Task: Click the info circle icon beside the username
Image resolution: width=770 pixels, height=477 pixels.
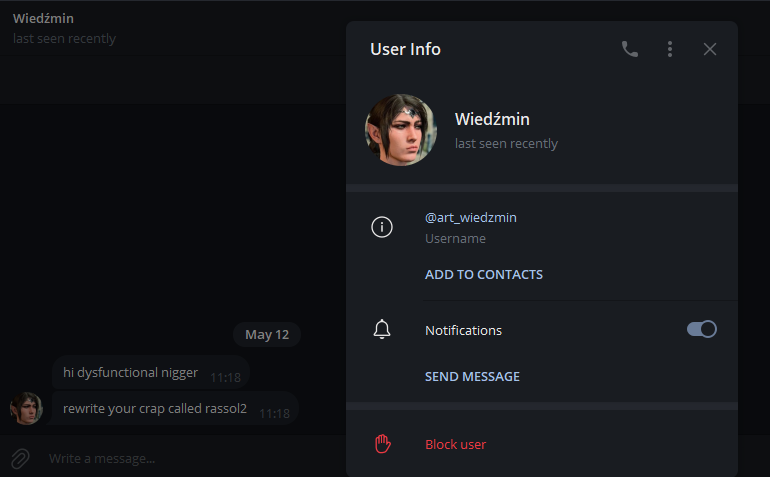Action: point(382,227)
